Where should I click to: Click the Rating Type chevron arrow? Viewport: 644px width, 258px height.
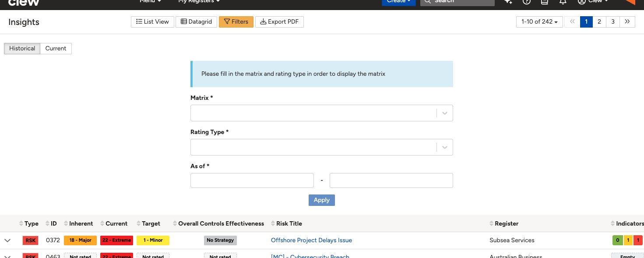tap(445, 147)
